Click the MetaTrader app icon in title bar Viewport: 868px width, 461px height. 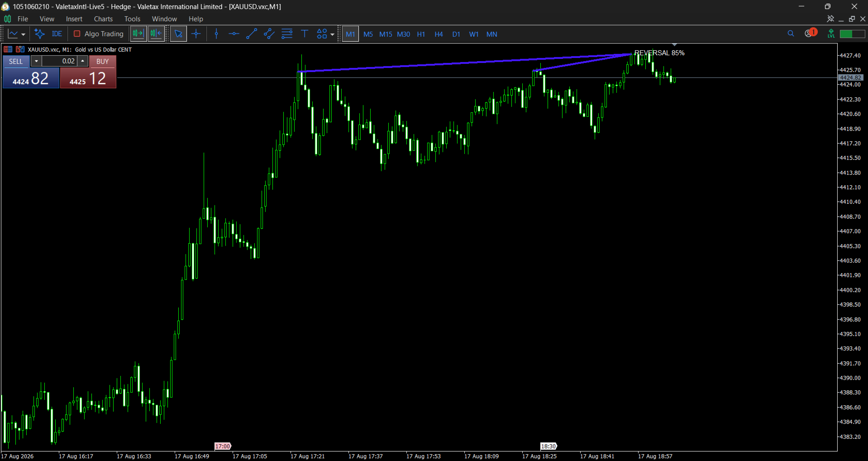pos(5,6)
